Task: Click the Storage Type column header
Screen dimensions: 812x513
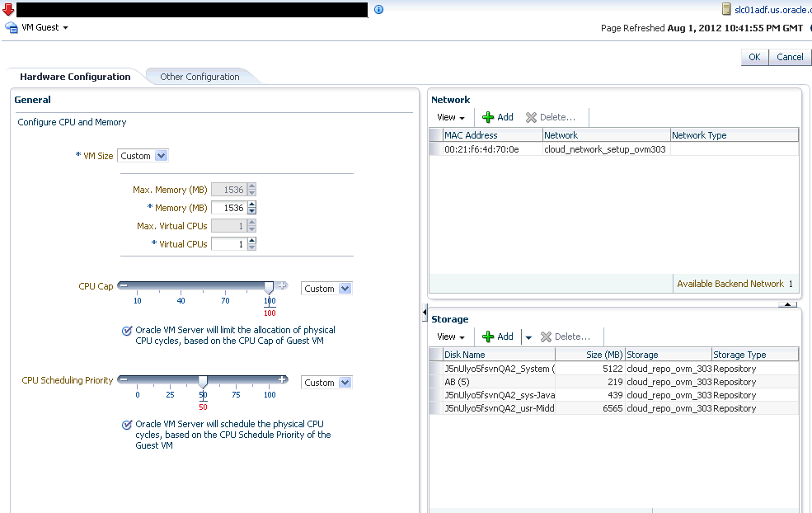Action: [755, 355]
